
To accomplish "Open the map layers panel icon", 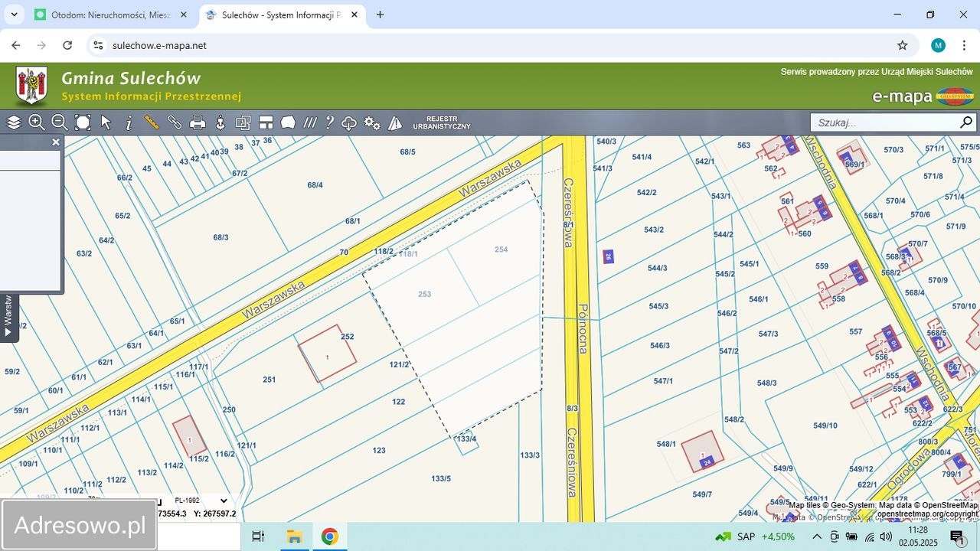I will point(14,122).
